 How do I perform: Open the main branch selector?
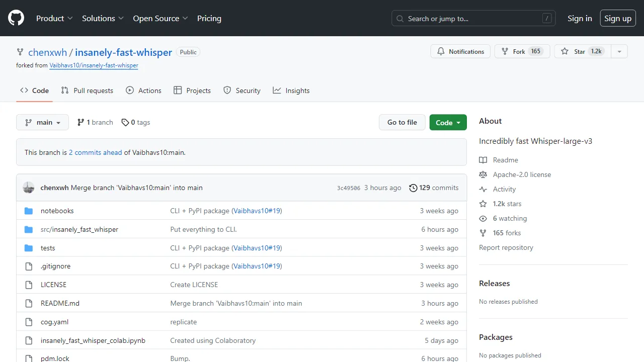42,122
